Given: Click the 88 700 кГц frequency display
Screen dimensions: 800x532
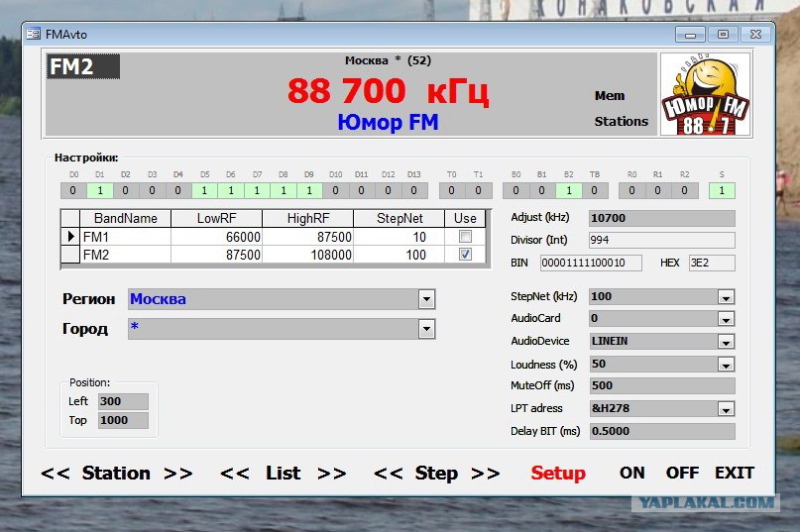Looking at the screenshot, I should (x=389, y=91).
